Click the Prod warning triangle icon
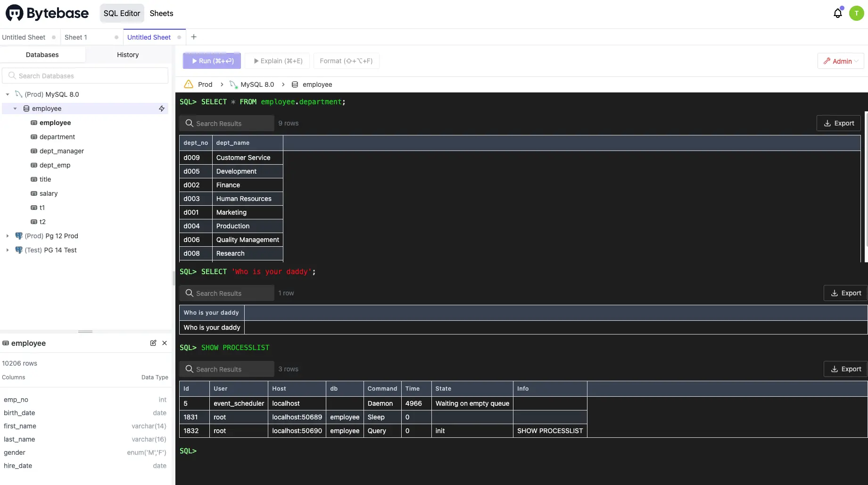Screen dimensions: 868x485 click(189, 84)
